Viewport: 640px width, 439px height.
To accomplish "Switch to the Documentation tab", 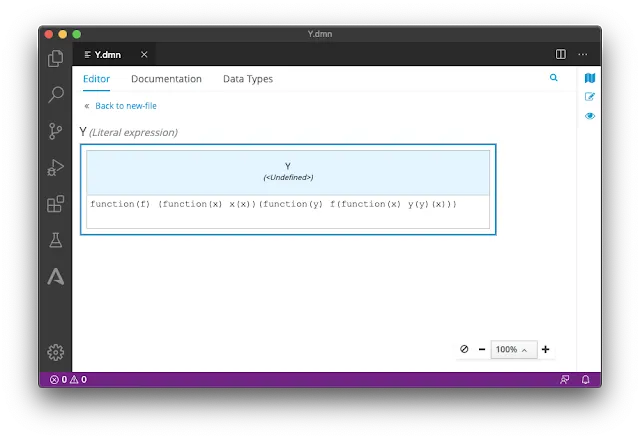I will pos(166,79).
